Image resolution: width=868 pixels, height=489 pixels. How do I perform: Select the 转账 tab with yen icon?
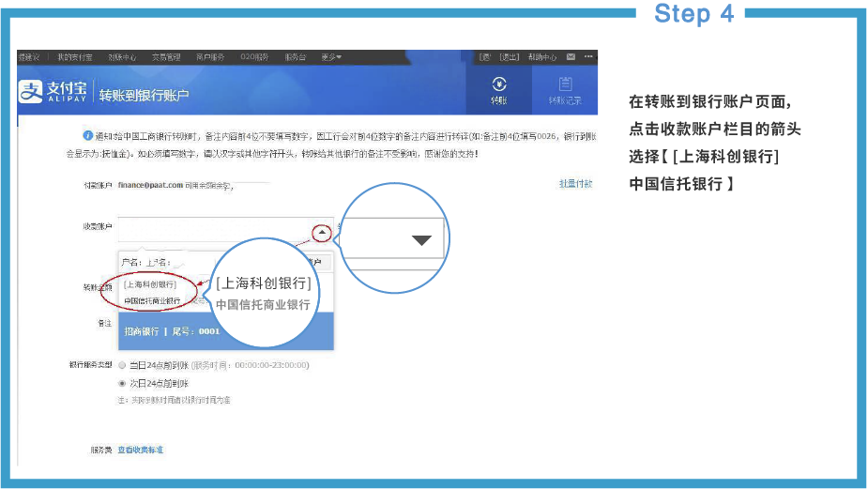pyautogui.click(x=499, y=91)
